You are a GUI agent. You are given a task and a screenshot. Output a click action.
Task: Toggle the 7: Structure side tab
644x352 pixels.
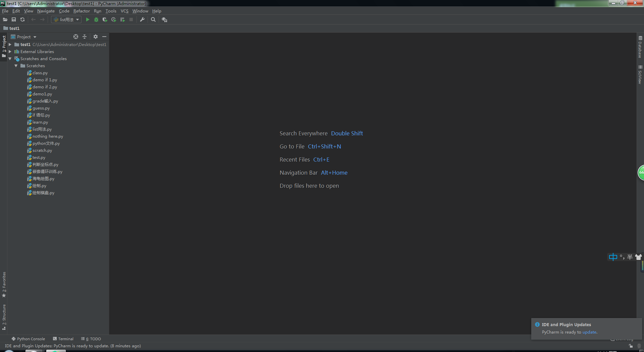(x=4, y=317)
